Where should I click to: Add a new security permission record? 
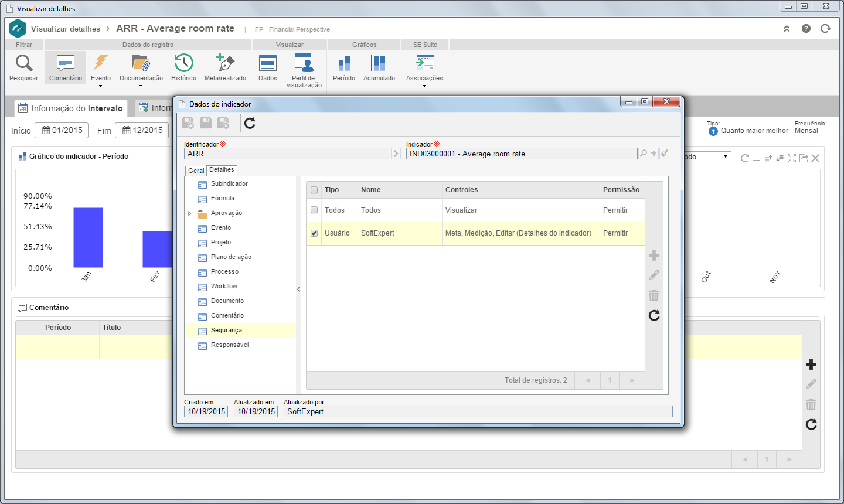654,256
